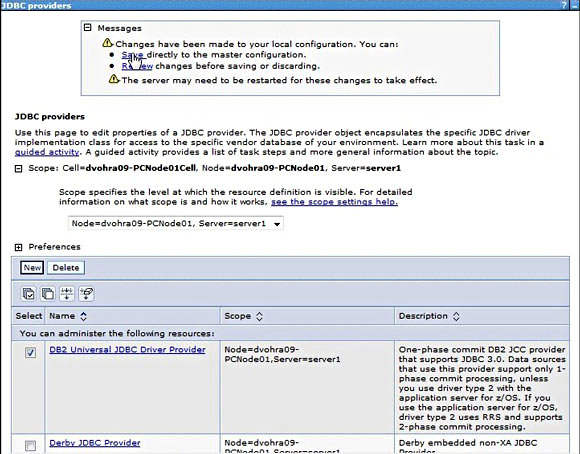Viewport: 580px width, 454px height.
Task: Open scope settings help link
Action: tap(334, 202)
